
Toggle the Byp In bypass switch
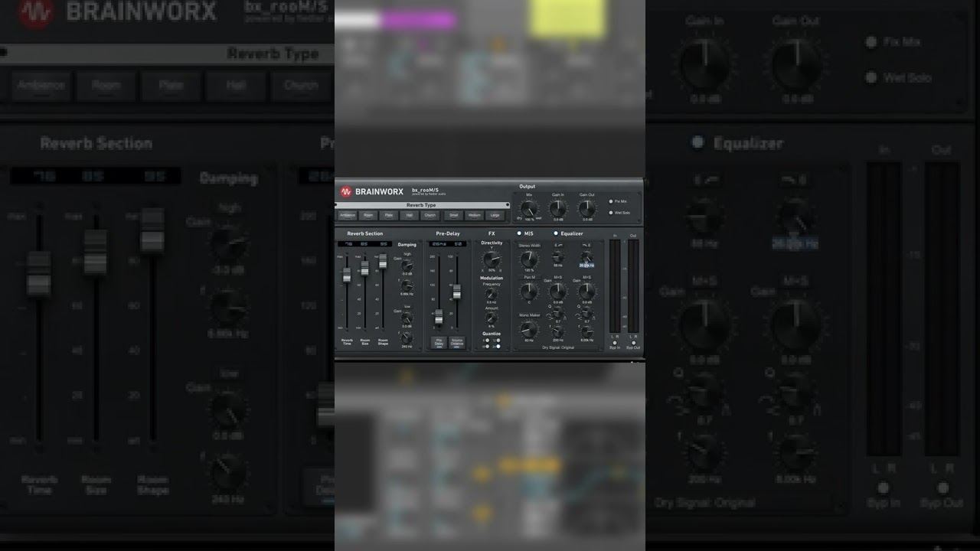(x=615, y=343)
